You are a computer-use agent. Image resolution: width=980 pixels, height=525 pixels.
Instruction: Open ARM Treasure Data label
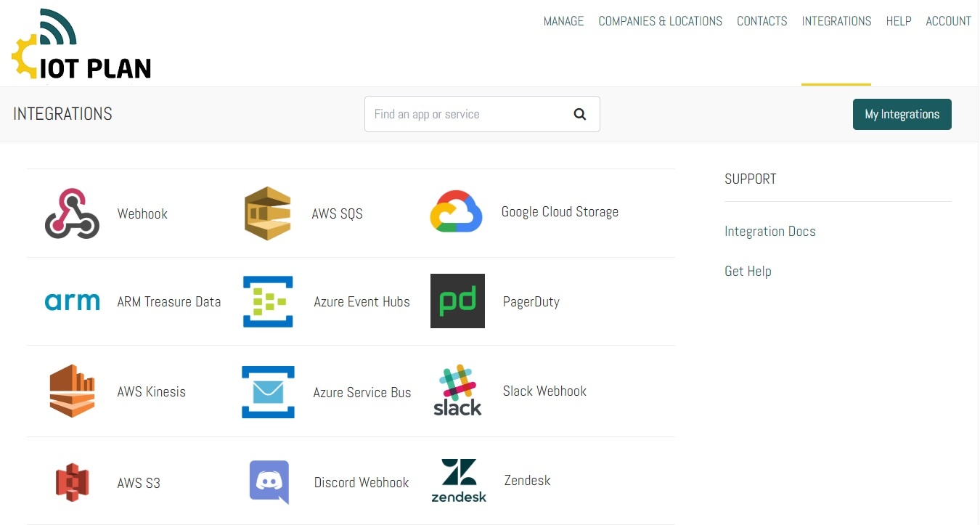(x=169, y=301)
